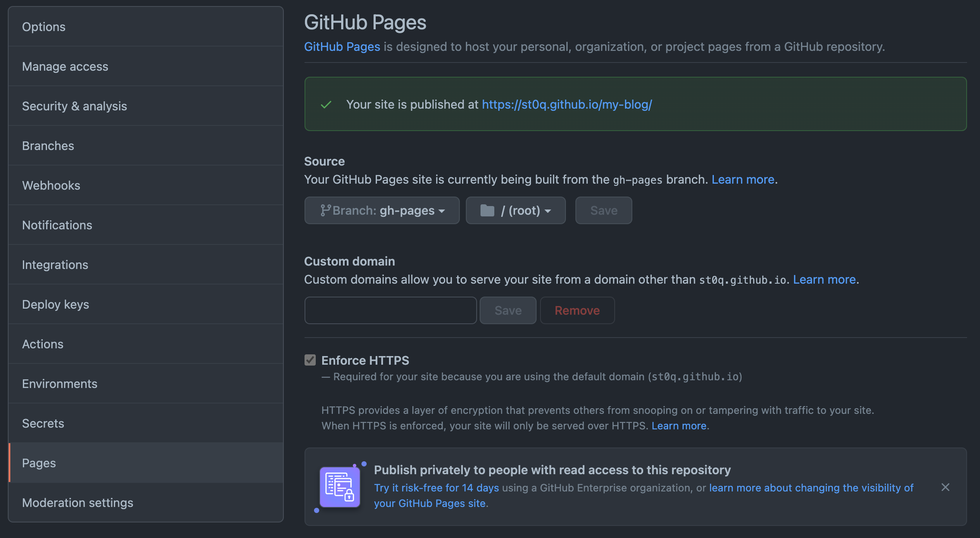Select Branches in the sidebar
The height and width of the screenshot is (538, 980).
[x=146, y=146]
